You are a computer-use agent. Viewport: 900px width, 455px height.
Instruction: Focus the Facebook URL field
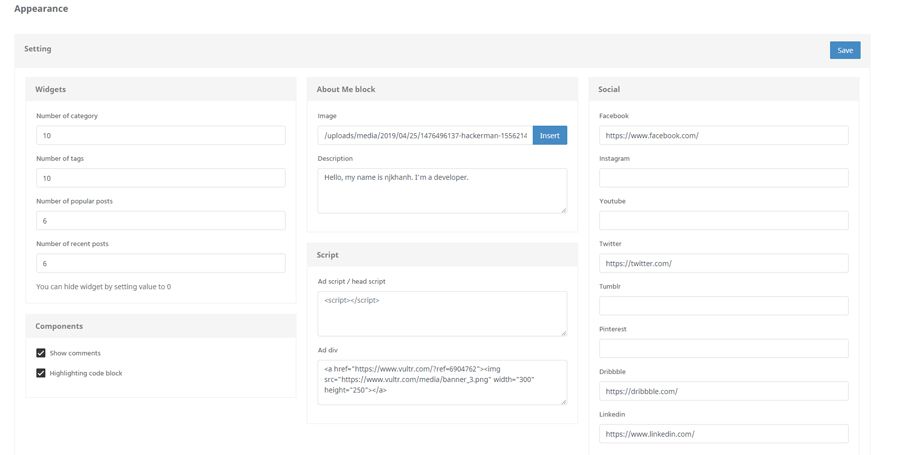pos(723,135)
